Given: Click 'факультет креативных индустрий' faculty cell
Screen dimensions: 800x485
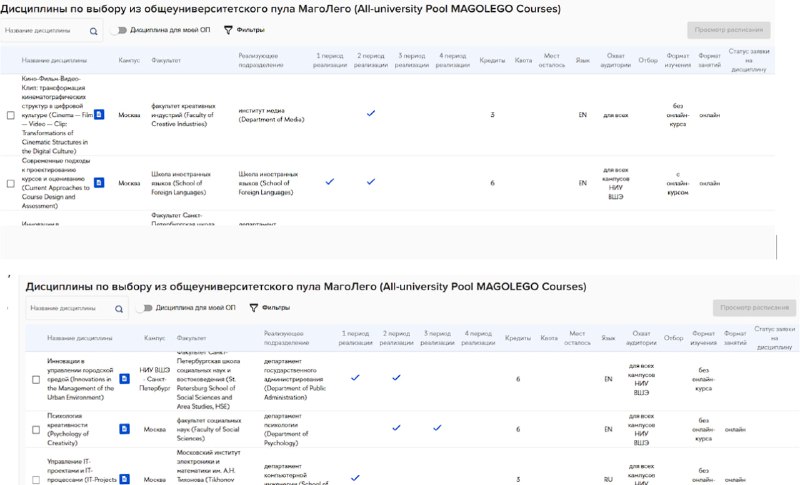Looking at the screenshot, I should click(x=183, y=115).
